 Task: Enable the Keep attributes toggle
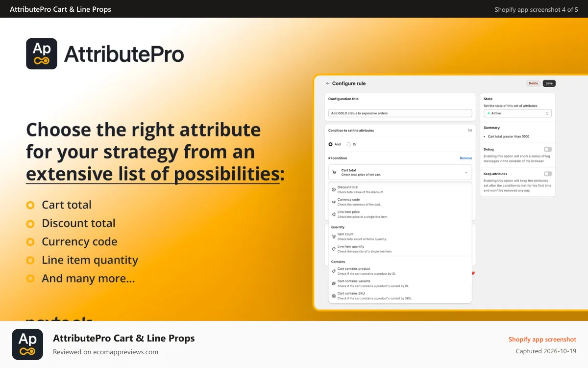(x=547, y=174)
